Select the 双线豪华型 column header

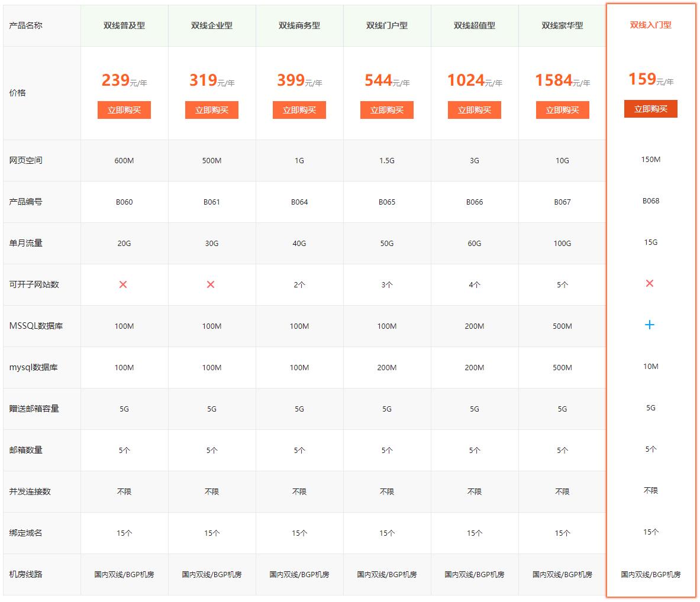tap(563, 25)
